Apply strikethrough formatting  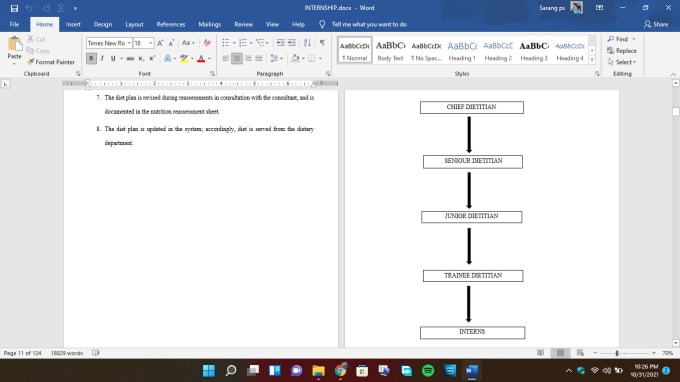pos(130,58)
